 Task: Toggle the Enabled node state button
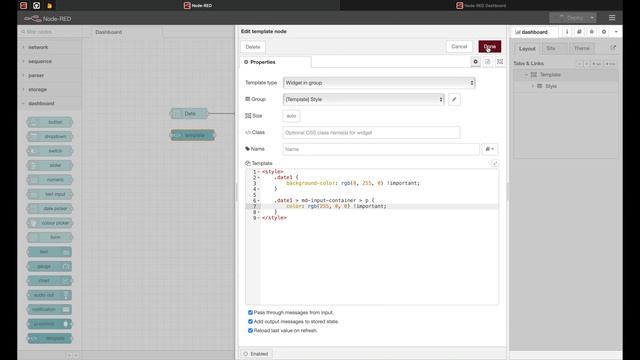tap(256, 354)
